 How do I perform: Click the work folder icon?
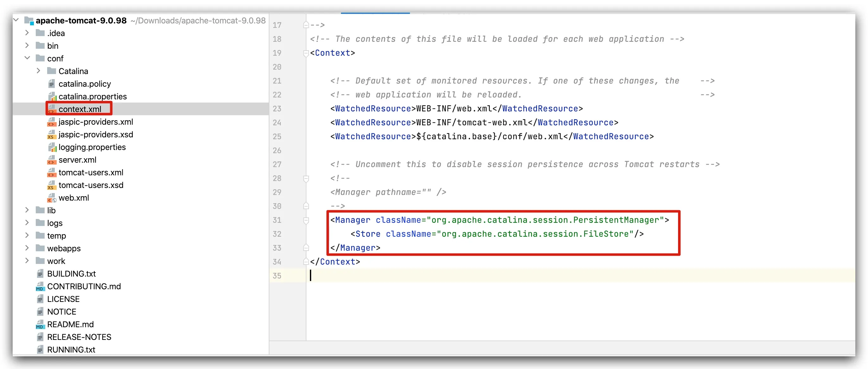coord(40,260)
